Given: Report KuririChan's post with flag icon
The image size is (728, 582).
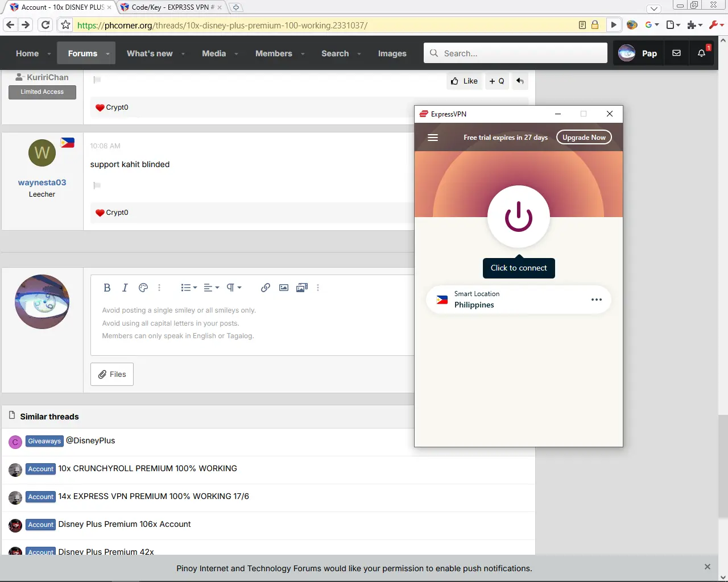Looking at the screenshot, I should coord(97,80).
